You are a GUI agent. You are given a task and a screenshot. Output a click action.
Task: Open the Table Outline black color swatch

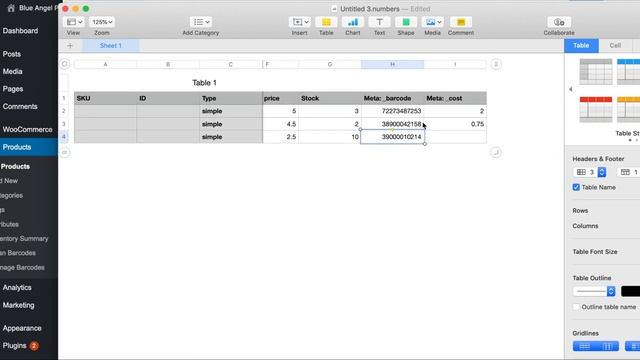(x=630, y=291)
